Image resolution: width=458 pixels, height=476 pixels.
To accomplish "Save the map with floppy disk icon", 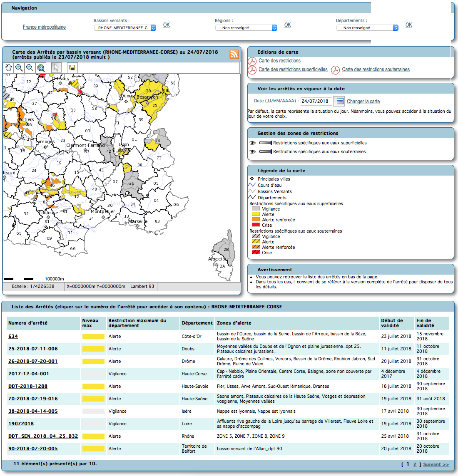I will tap(72, 68).
